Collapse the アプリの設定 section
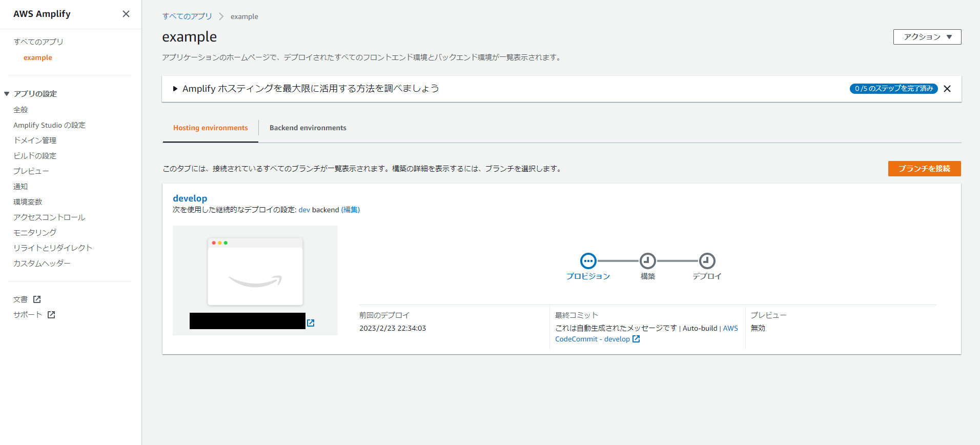The width and height of the screenshot is (980, 445). pyautogui.click(x=7, y=94)
